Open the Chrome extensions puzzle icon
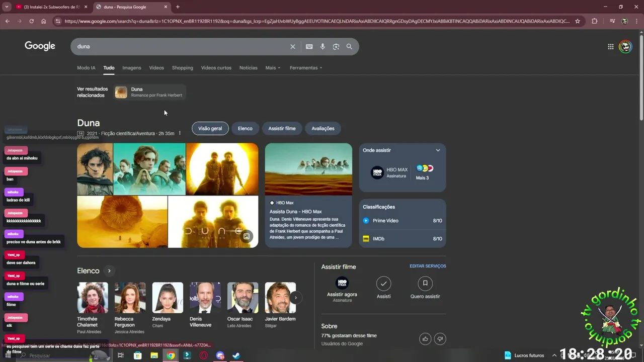The width and height of the screenshot is (644, 362). tap(595, 21)
